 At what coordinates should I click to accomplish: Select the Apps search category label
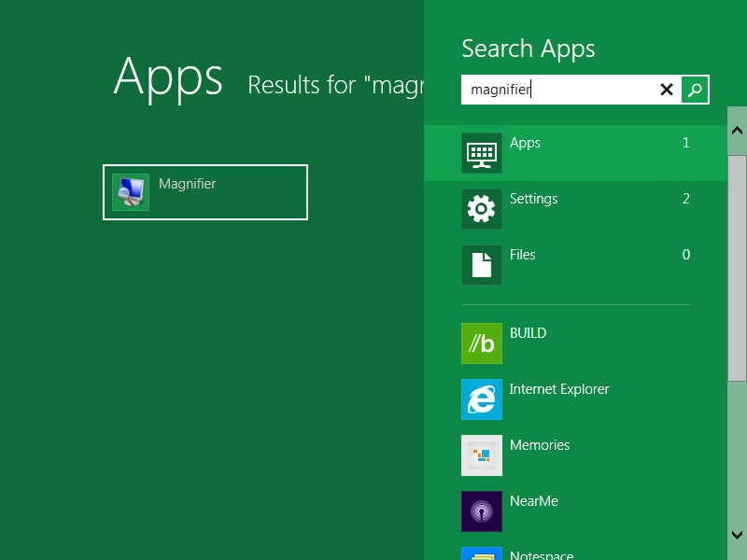525,143
